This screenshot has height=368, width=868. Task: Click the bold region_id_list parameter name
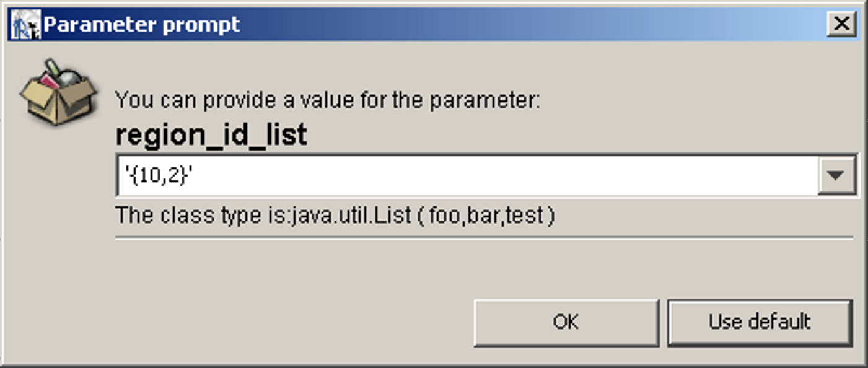211,134
